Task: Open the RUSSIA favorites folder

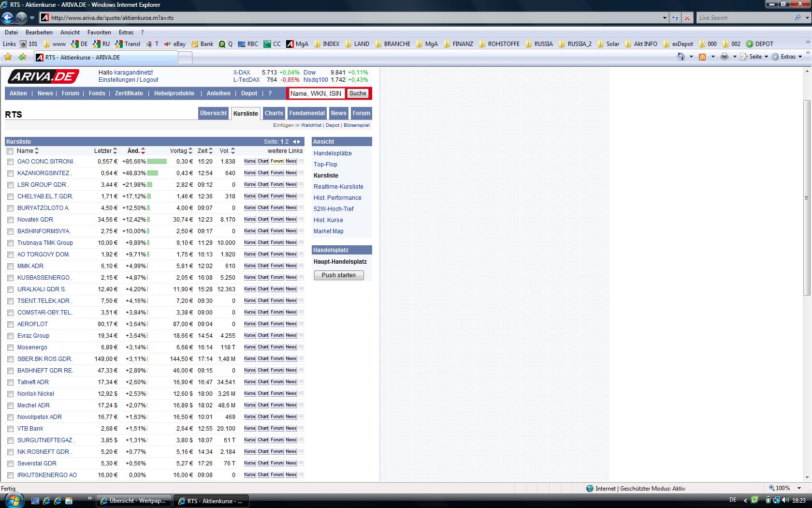Action: [539, 44]
